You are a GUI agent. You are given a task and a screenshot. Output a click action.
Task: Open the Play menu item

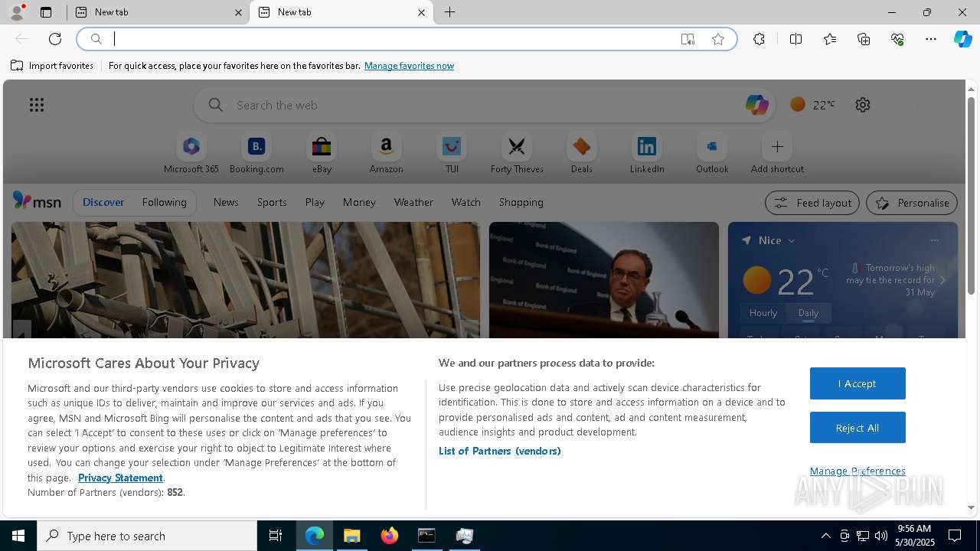point(315,202)
